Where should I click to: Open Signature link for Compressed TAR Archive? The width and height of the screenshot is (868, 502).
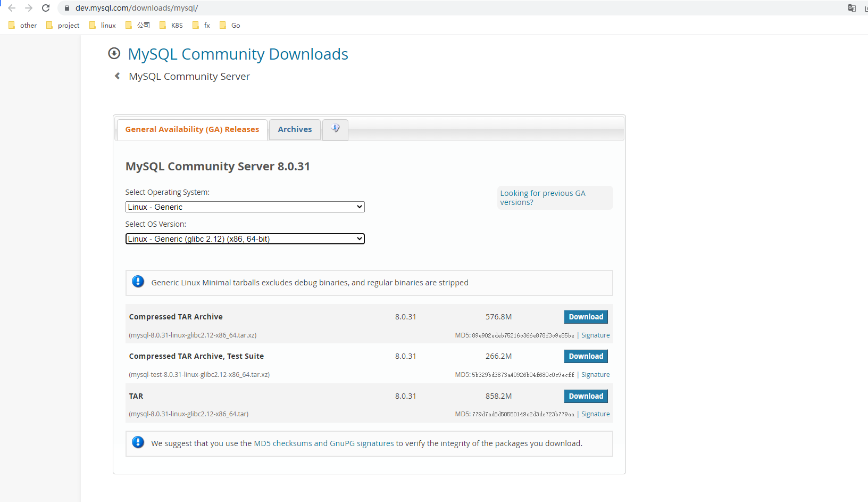coord(595,335)
